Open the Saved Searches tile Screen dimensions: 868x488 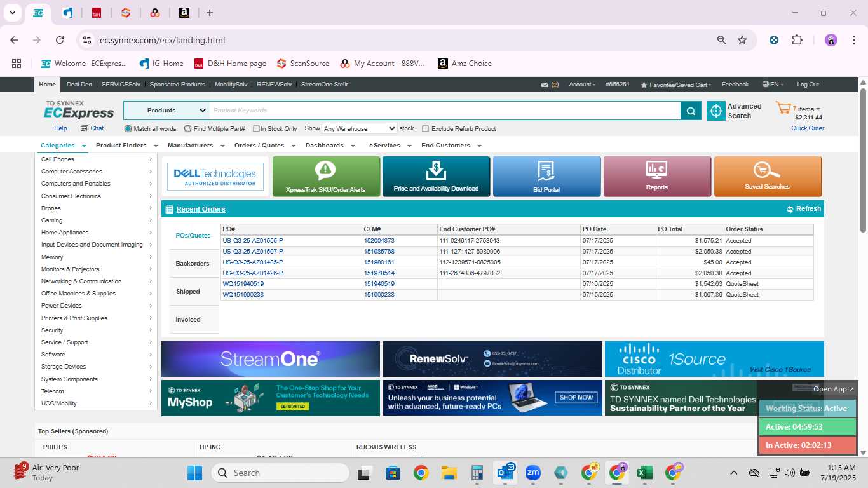768,176
